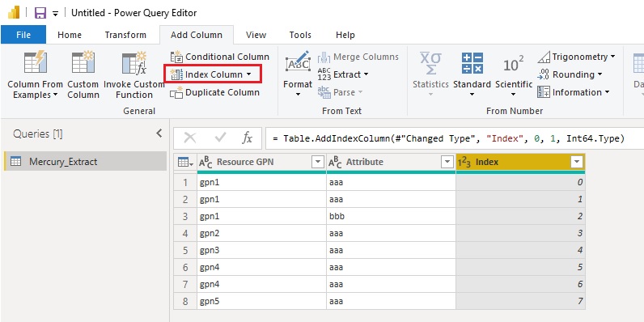The image size is (644, 322).
Task: Click the Merge Columns icon
Action: (324, 57)
